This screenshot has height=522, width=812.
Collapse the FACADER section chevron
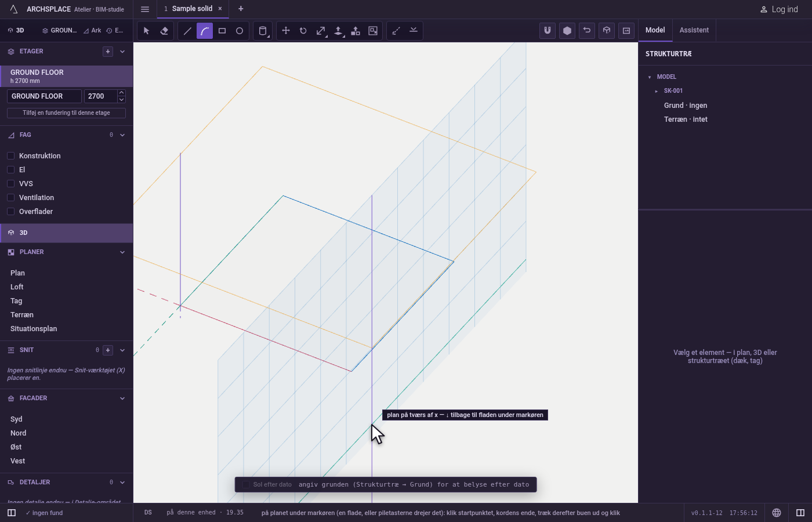[122, 398]
